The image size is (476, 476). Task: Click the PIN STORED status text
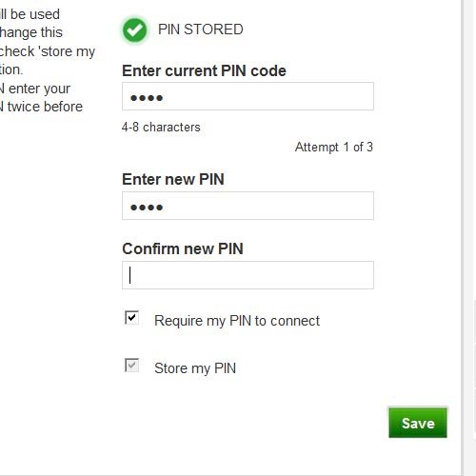coord(201,30)
